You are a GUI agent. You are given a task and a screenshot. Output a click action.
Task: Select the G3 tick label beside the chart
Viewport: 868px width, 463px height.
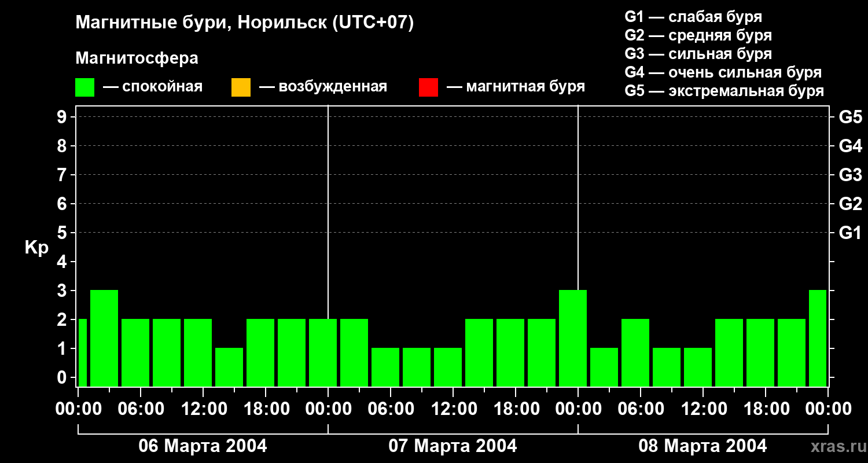point(850,175)
